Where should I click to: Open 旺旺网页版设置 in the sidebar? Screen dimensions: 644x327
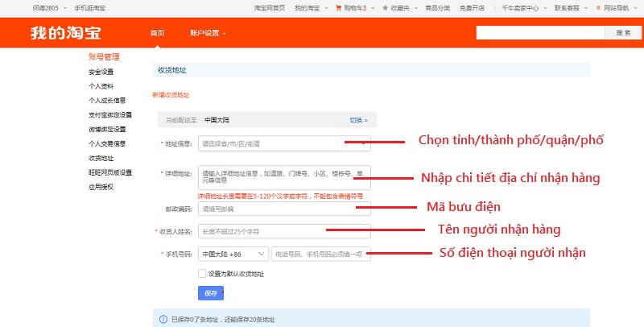point(110,172)
